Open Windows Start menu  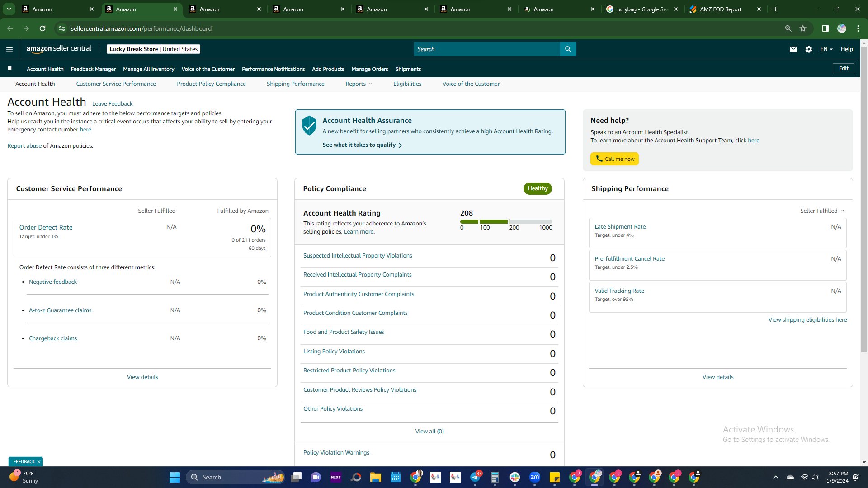click(x=175, y=477)
